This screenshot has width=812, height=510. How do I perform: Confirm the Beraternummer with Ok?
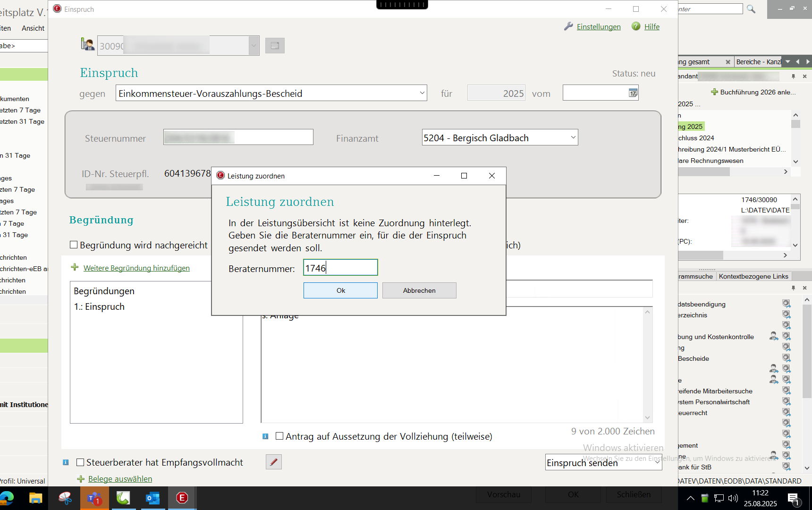click(x=340, y=290)
